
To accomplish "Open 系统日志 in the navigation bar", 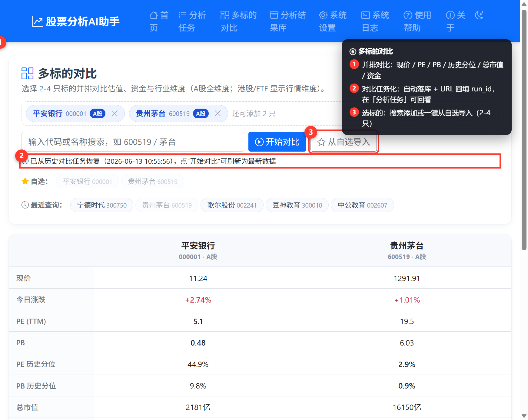I will coord(375,21).
